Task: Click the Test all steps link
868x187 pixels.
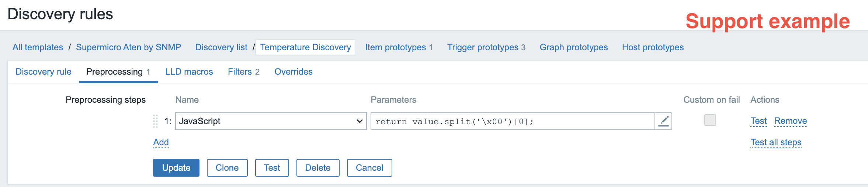Action: click(776, 142)
